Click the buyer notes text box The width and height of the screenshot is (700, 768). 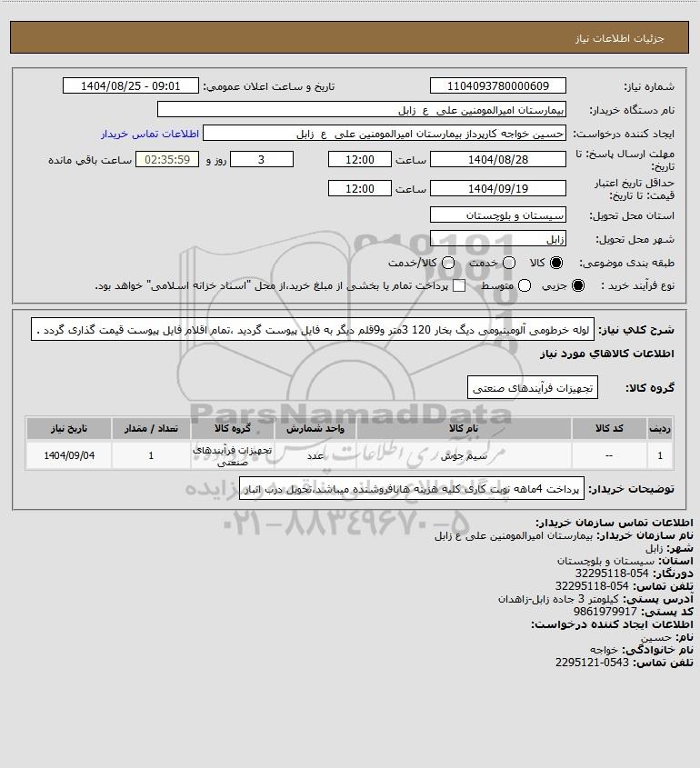click(x=412, y=488)
